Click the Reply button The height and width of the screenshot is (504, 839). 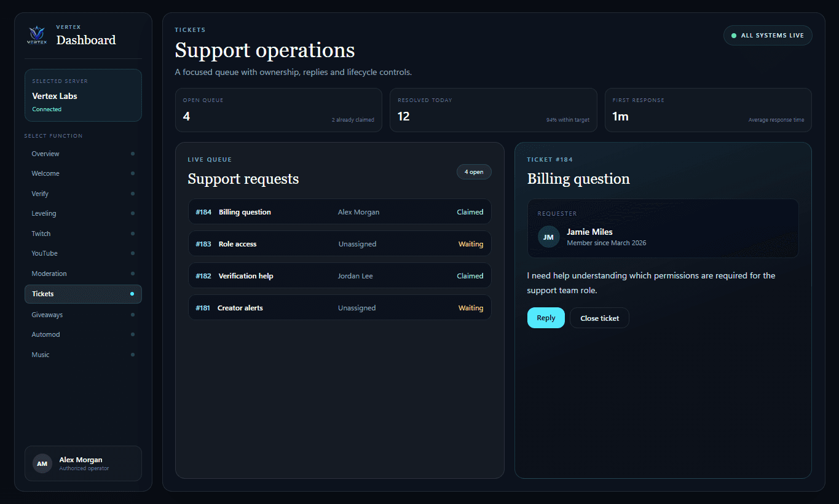[546, 318]
